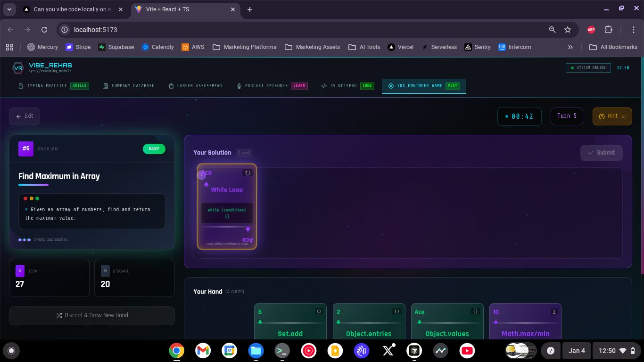
Task: Toggle the CODE badge on JS Notepad
Action: pyautogui.click(x=367, y=86)
